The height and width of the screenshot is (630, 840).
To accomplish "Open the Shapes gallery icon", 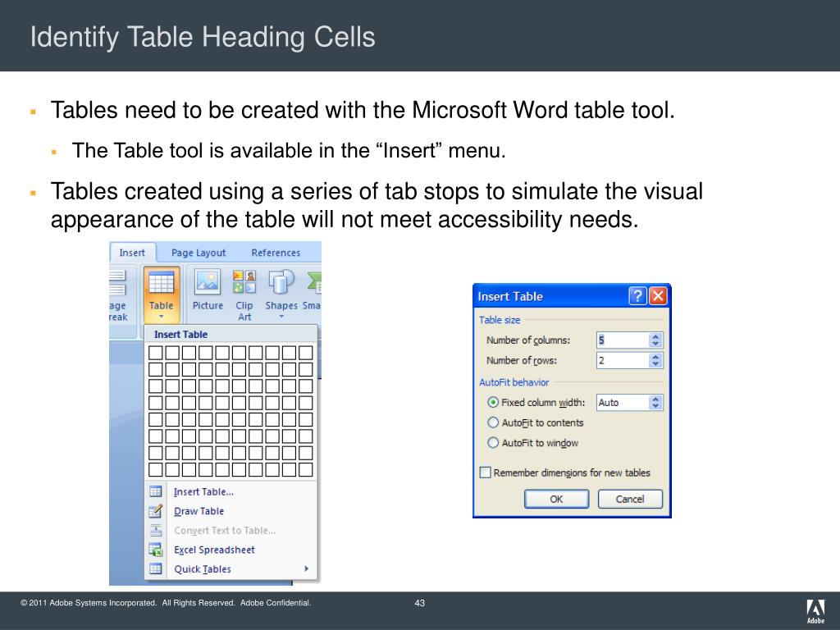I will 281,282.
